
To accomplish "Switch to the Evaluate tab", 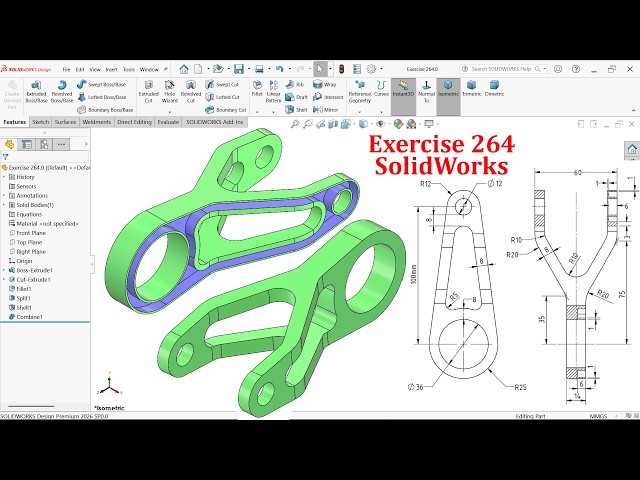I will click(x=168, y=122).
